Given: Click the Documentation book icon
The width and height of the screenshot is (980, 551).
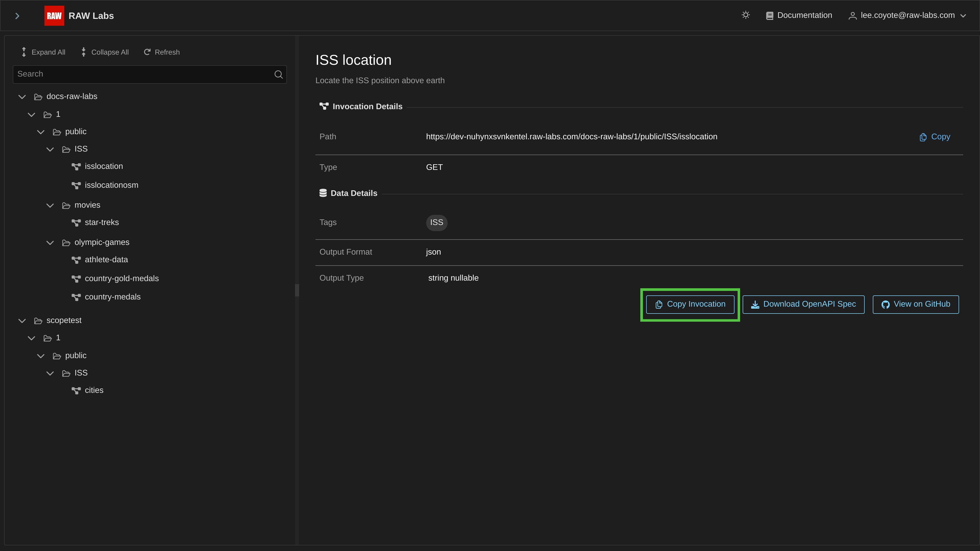Looking at the screenshot, I should pyautogui.click(x=769, y=16).
